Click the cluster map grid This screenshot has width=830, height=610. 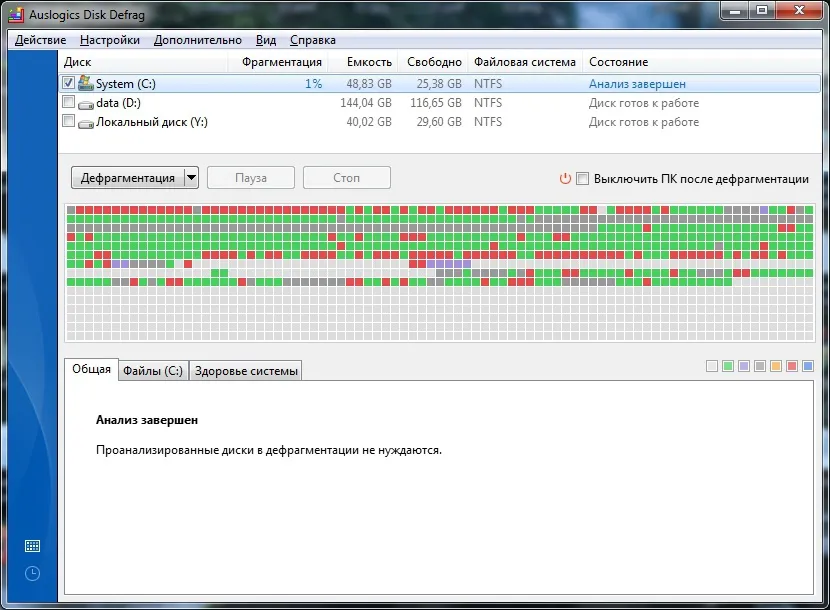pos(440,273)
